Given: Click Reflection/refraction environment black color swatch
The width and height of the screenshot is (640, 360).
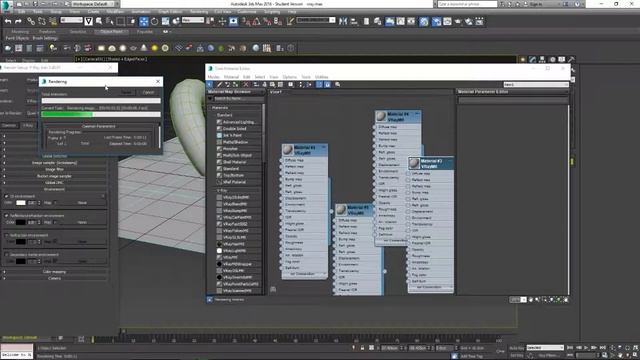Looking at the screenshot, I should click(x=21, y=222).
